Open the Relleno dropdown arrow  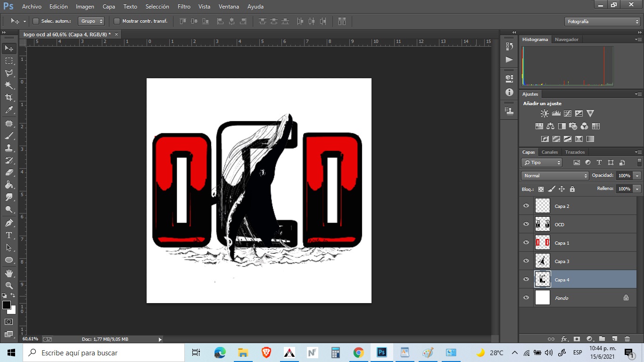tap(637, 189)
